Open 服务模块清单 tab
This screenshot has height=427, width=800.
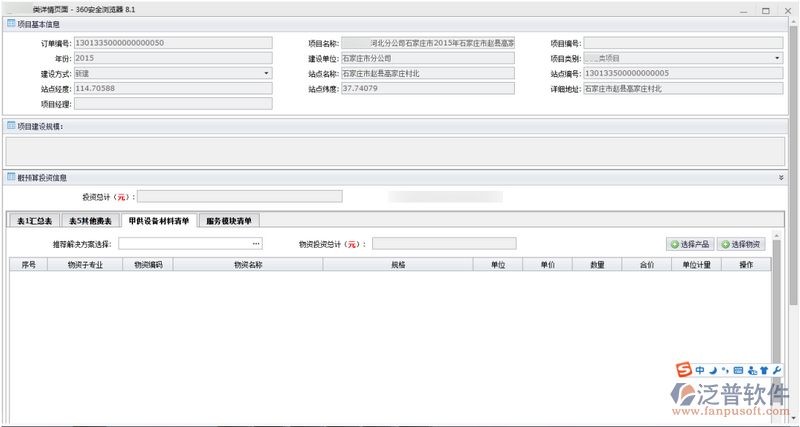click(x=229, y=221)
